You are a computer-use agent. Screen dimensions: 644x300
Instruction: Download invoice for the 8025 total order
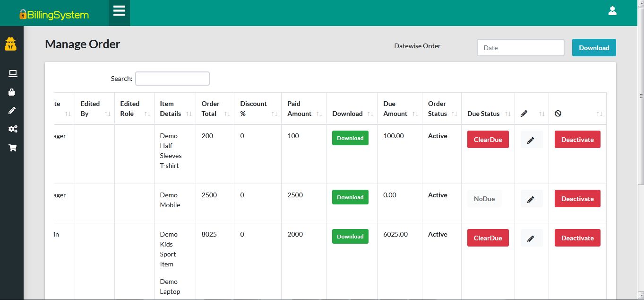tap(350, 237)
